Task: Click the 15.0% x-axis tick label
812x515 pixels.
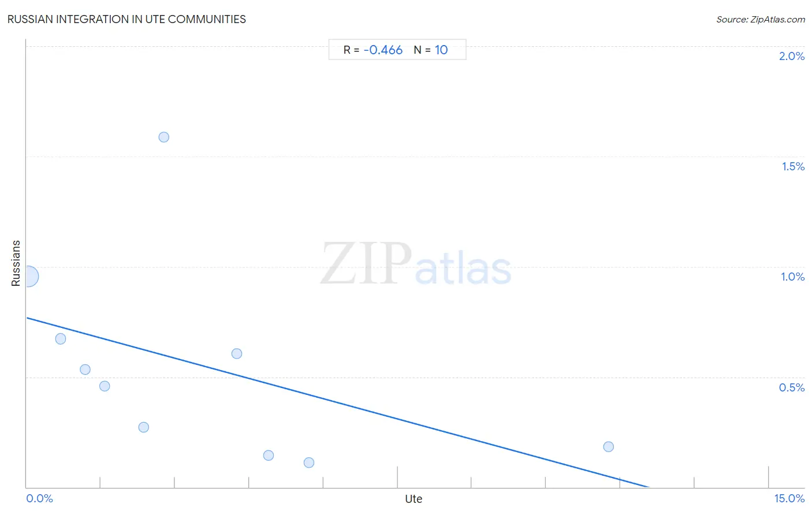Action: tap(789, 498)
